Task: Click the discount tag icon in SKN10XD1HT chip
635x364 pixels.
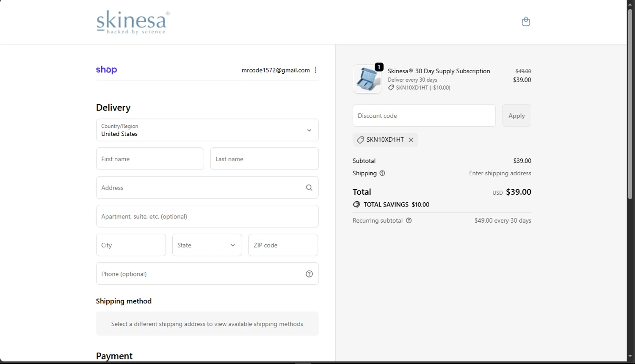Action: point(360,140)
